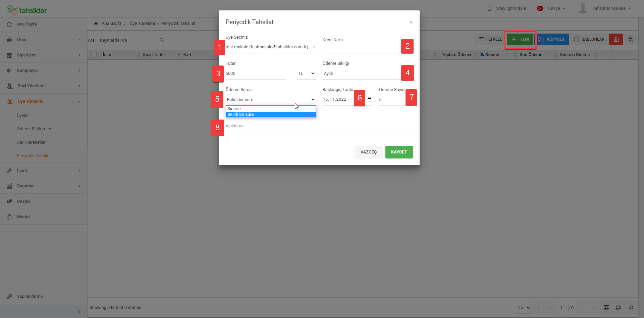Sort by Sonraki Ödeme column
Image resolution: width=644 pixels, height=318 pixels.
coord(578,55)
